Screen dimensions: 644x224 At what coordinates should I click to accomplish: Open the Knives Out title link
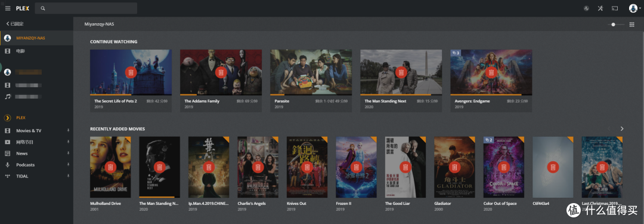(x=296, y=204)
